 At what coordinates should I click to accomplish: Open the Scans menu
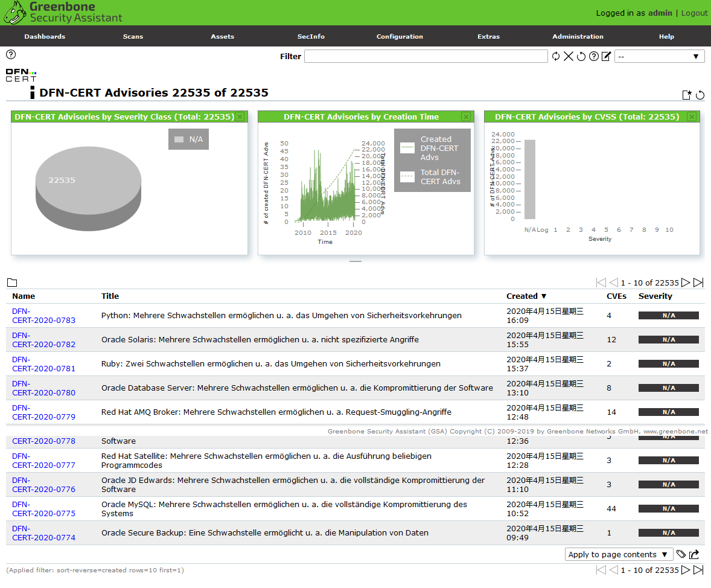tap(133, 36)
